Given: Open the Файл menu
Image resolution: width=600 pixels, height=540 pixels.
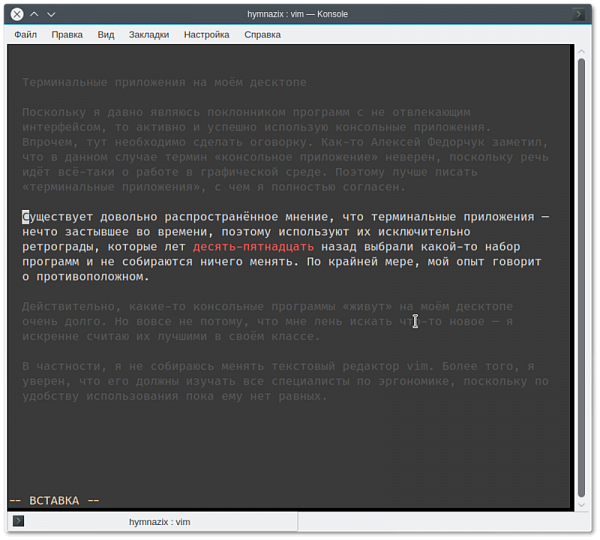Looking at the screenshot, I should pos(26,35).
